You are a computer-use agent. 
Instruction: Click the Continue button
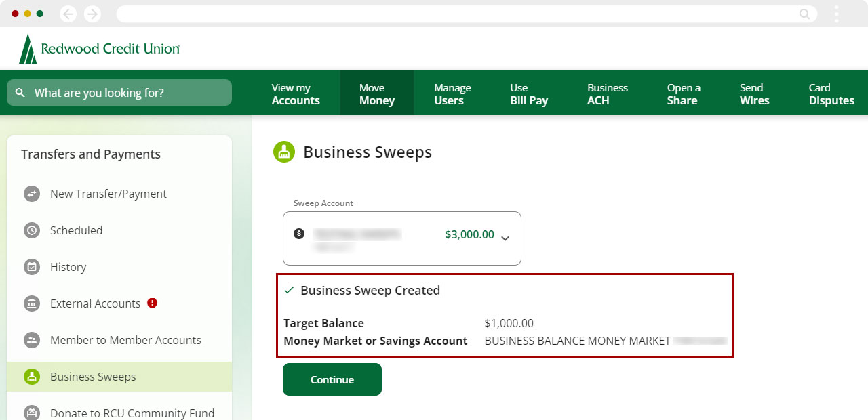click(332, 379)
